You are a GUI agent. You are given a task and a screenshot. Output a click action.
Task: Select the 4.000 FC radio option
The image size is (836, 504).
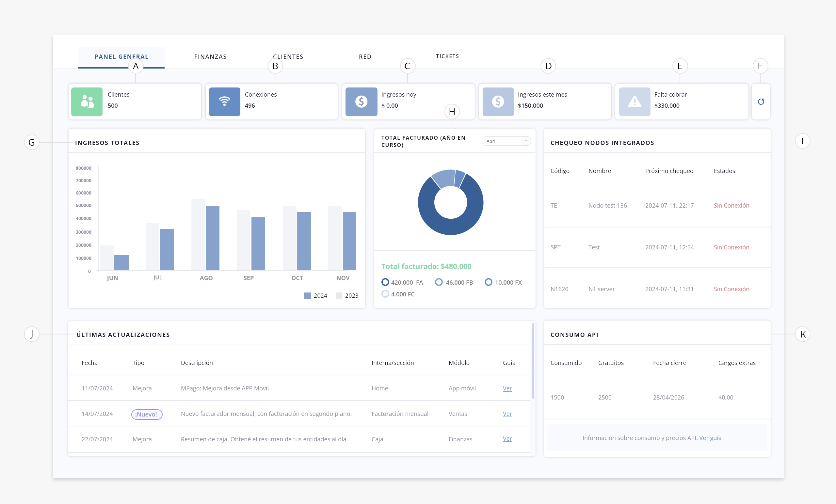click(x=385, y=294)
